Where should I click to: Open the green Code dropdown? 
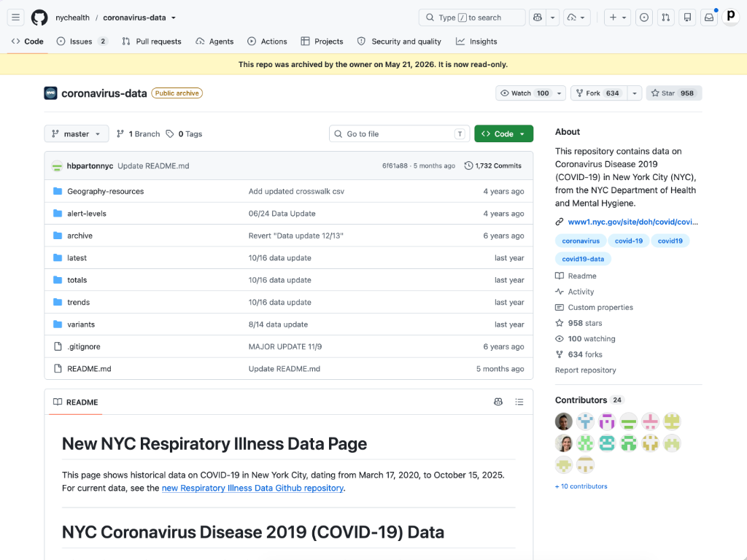click(503, 134)
